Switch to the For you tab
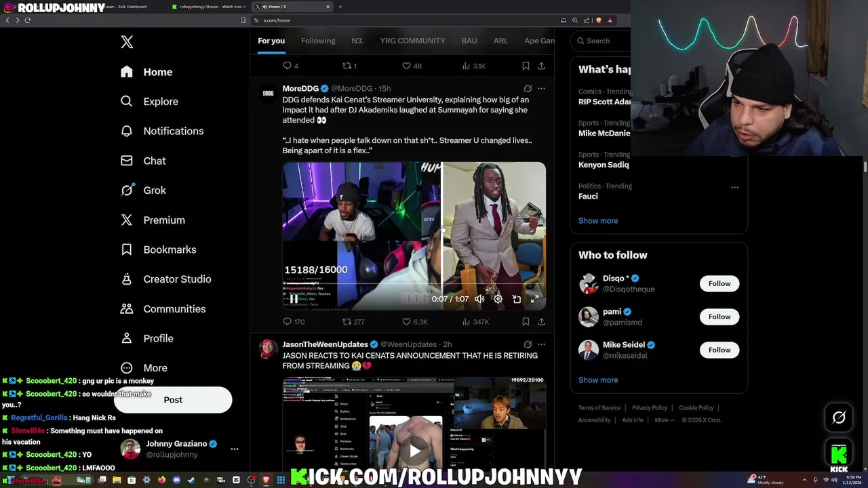Image resolution: width=868 pixels, height=488 pixels. 271,41
